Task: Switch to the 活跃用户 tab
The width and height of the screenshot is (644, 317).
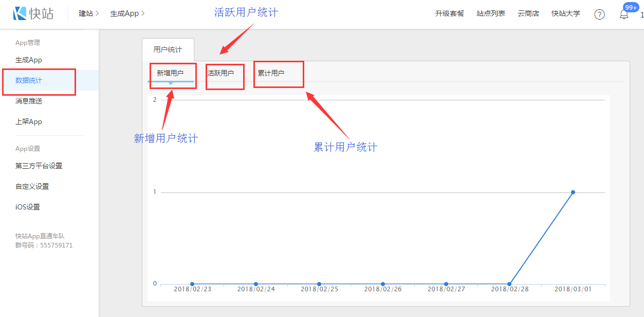Action: [x=220, y=73]
